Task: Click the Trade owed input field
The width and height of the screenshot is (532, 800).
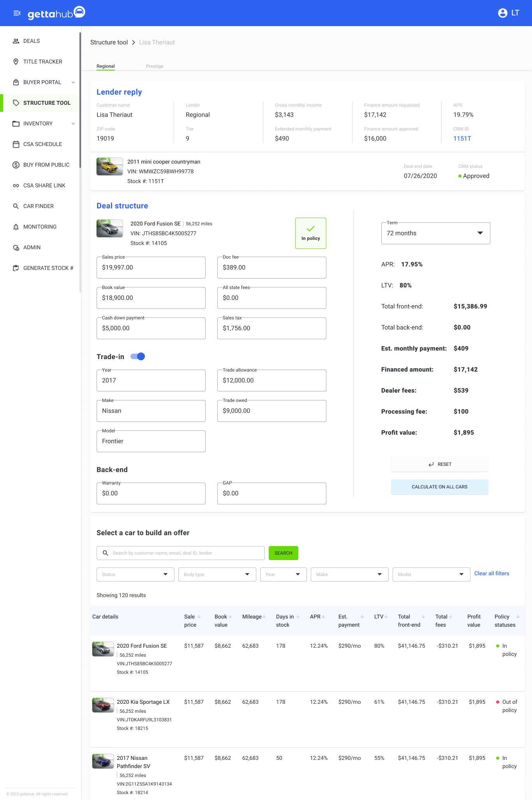Action: [272, 411]
